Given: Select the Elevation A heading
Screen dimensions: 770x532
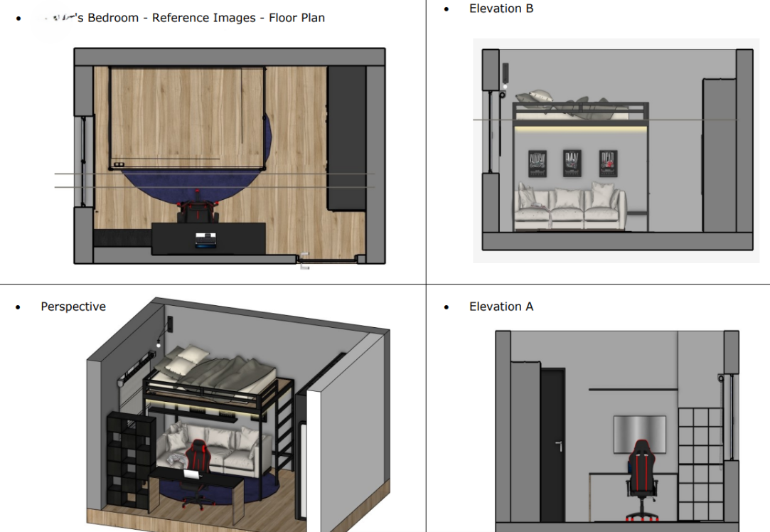Looking at the screenshot, I should coord(501,307).
